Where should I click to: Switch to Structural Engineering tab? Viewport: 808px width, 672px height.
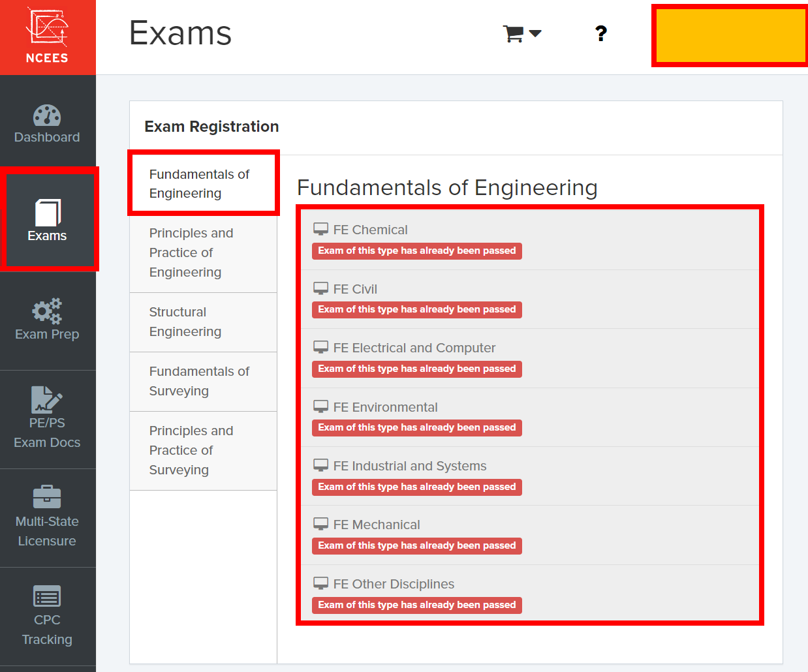pyautogui.click(x=204, y=322)
